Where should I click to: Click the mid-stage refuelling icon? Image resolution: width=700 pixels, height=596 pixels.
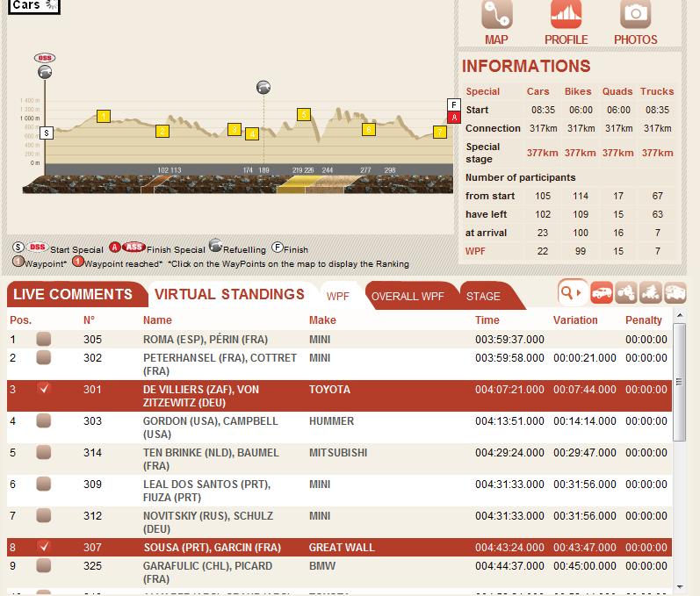263,87
